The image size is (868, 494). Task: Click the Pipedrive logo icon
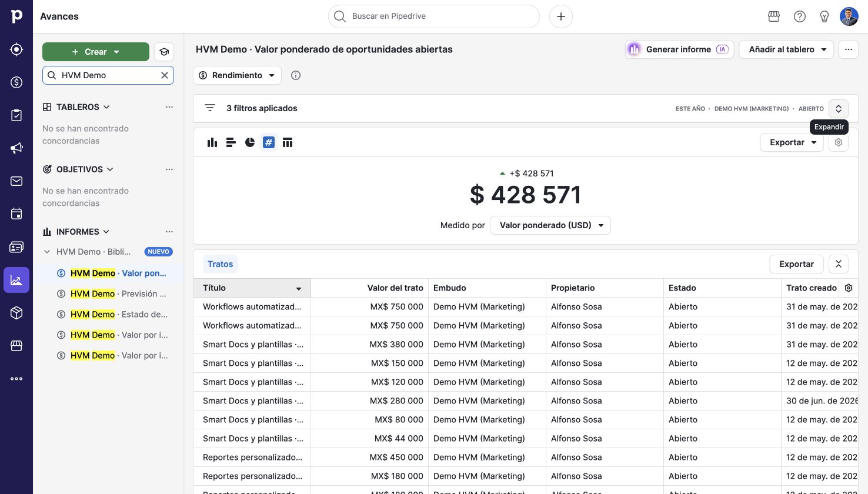click(16, 16)
